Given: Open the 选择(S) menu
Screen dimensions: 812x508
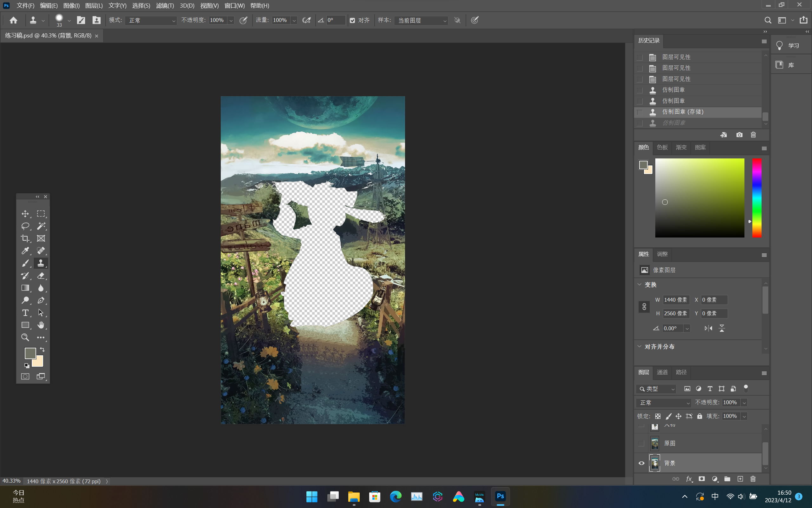Looking at the screenshot, I should [141, 6].
